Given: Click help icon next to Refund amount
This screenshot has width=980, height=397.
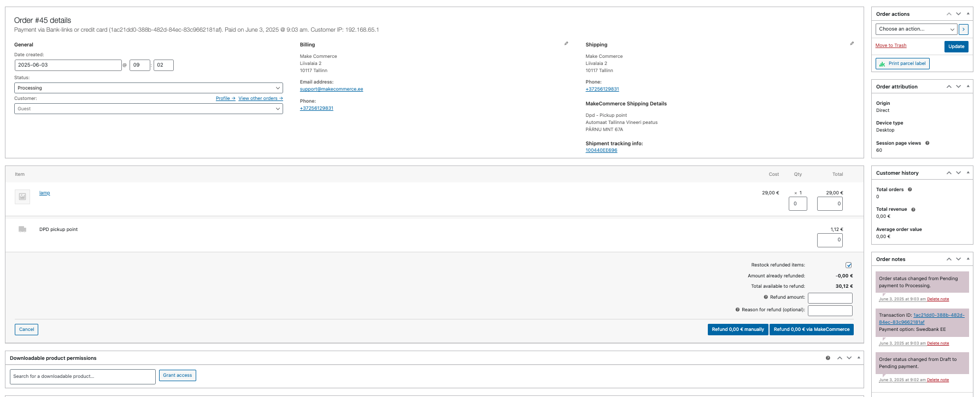Looking at the screenshot, I should click(766, 297).
